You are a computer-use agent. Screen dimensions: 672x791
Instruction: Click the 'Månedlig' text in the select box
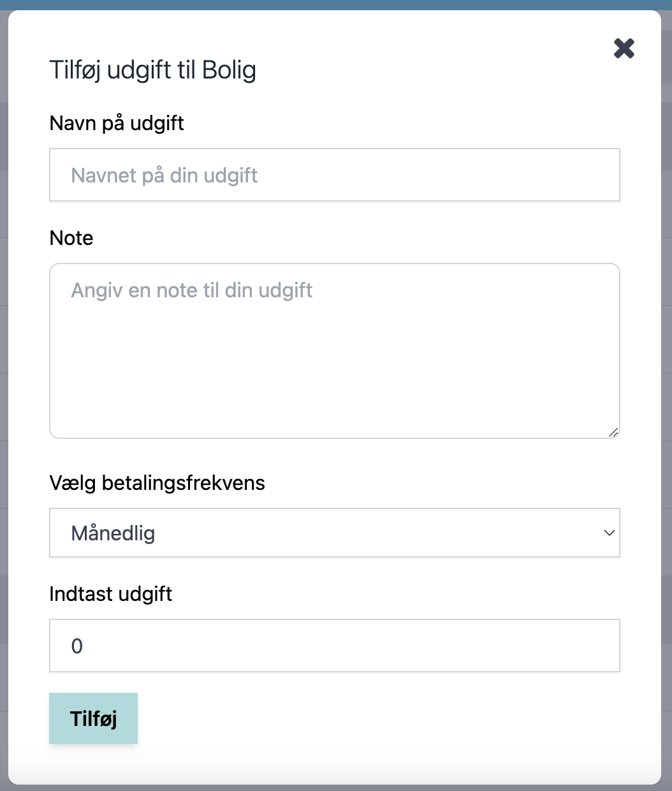pos(113,533)
